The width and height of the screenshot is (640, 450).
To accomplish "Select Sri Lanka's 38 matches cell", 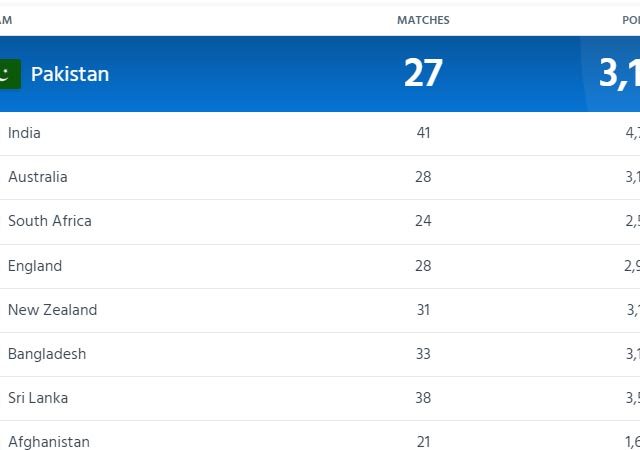I will click(x=423, y=398).
